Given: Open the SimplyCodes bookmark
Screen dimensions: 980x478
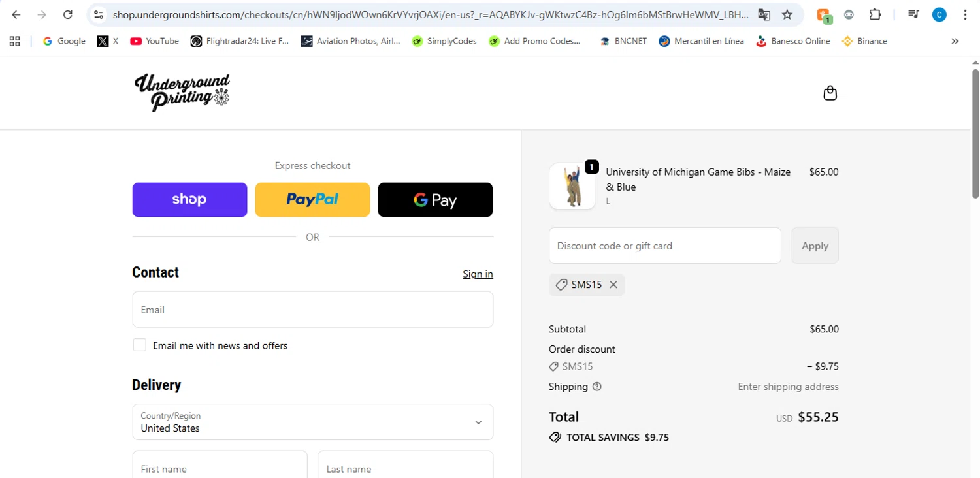Looking at the screenshot, I should point(444,41).
